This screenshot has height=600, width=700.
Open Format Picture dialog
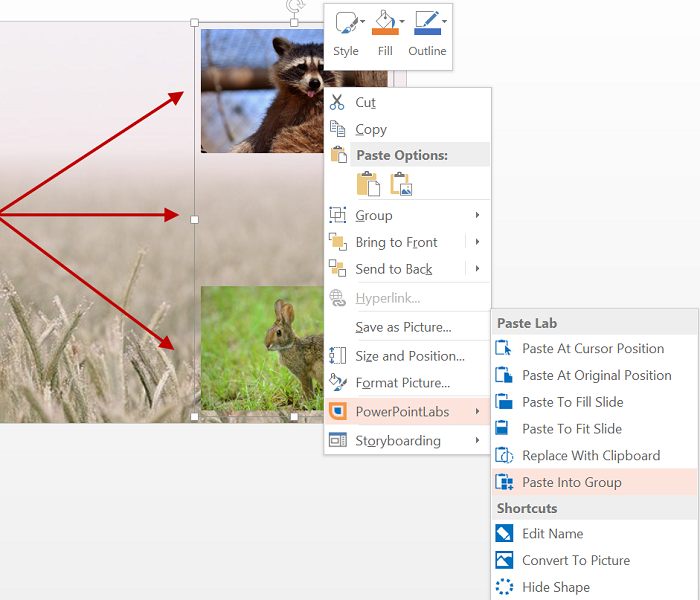click(402, 382)
